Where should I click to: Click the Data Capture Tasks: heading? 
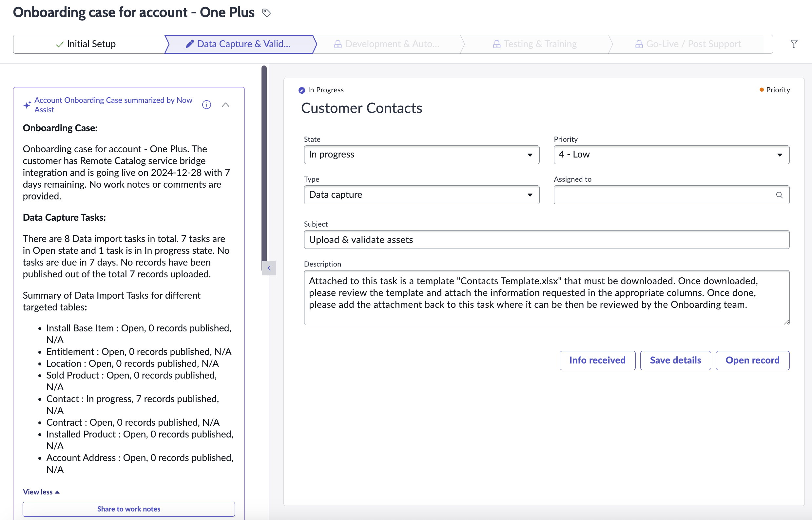click(64, 217)
